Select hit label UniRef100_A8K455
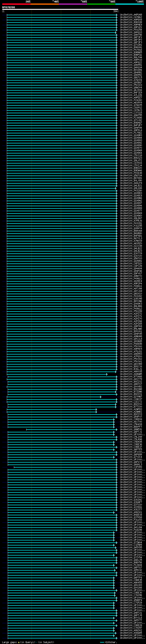The image size is (146, 644). pos(131,583)
